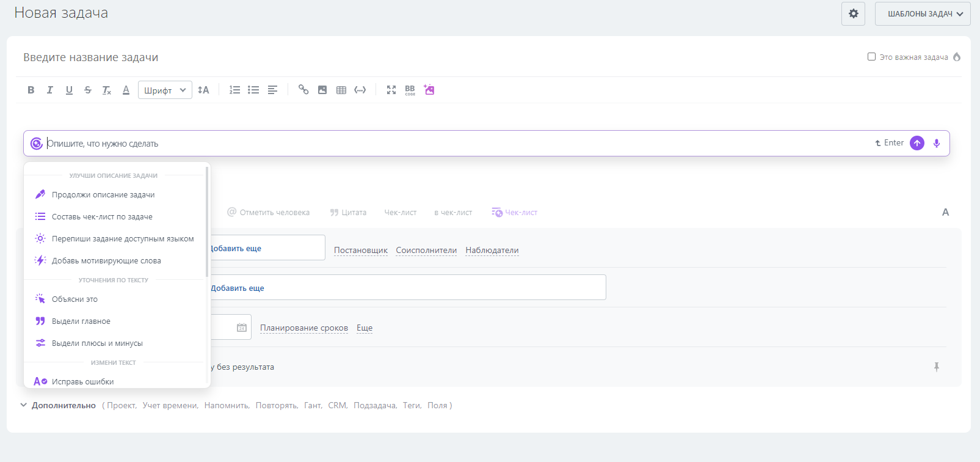Insert numbered list
Viewport: 980px width, 462px height.
click(x=234, y=90)
